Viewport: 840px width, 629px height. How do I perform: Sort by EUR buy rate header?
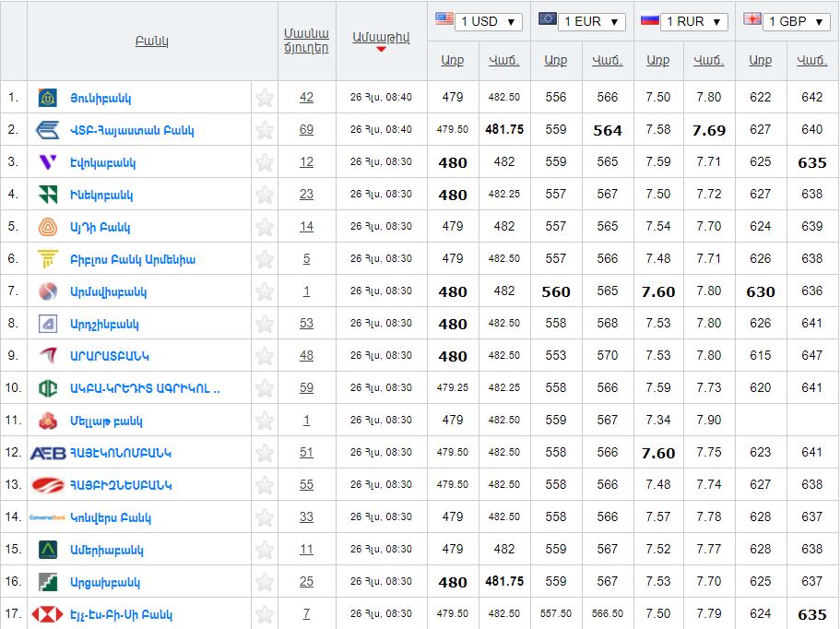(555, 61)
